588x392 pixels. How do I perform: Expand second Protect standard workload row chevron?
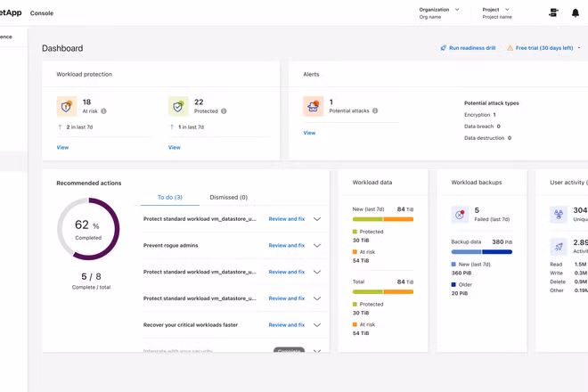point(317,272)
